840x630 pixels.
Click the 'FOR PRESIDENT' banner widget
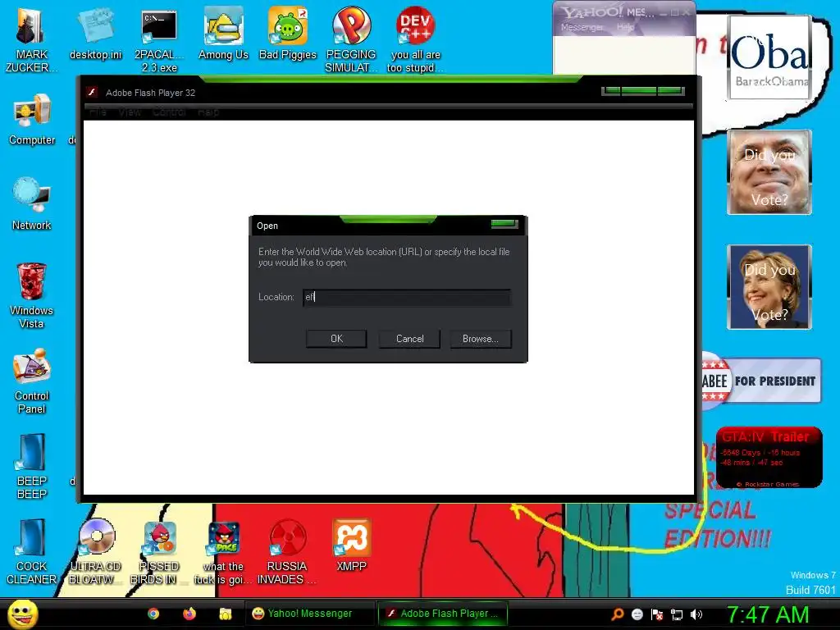click(761, 381)
